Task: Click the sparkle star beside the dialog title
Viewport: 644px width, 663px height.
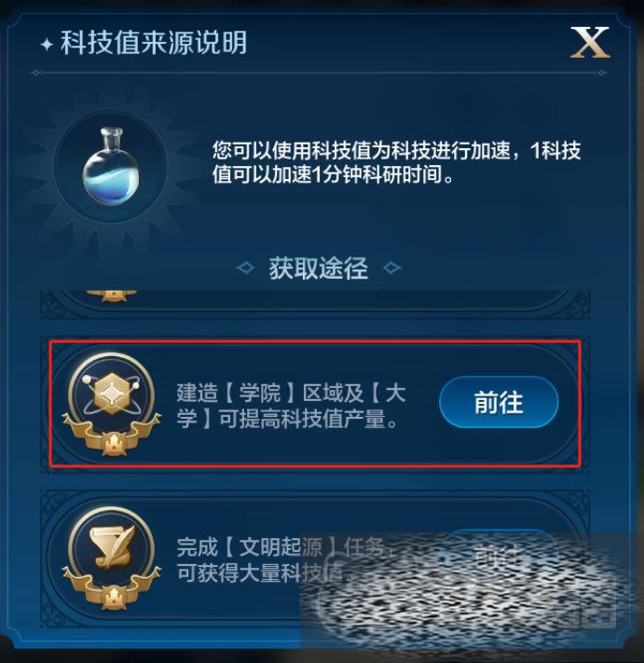Action: pos(47,45)
